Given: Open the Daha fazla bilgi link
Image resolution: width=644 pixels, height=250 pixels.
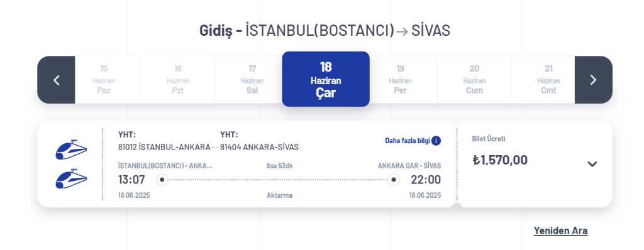Looking at the screenshot, I should (x=408, y=141).
